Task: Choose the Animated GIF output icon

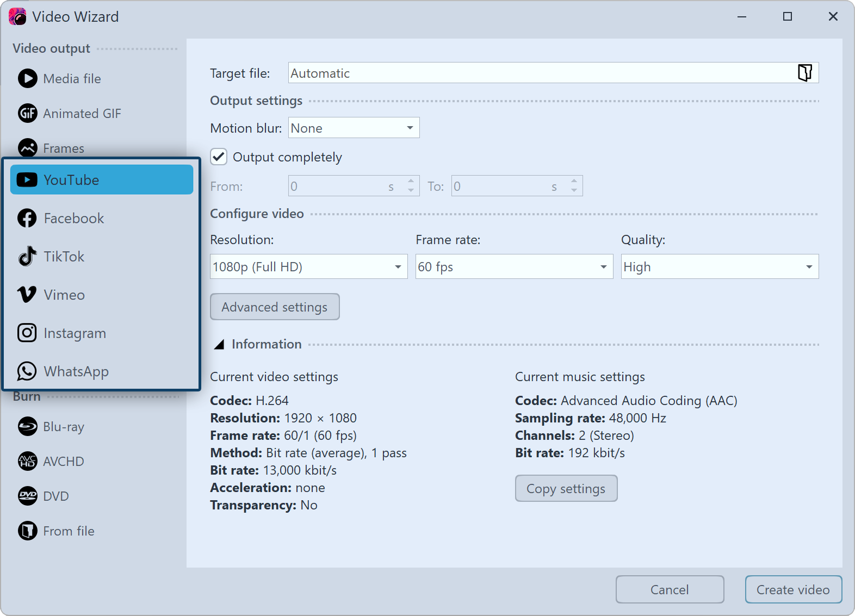Action: [x=27, y=114]
